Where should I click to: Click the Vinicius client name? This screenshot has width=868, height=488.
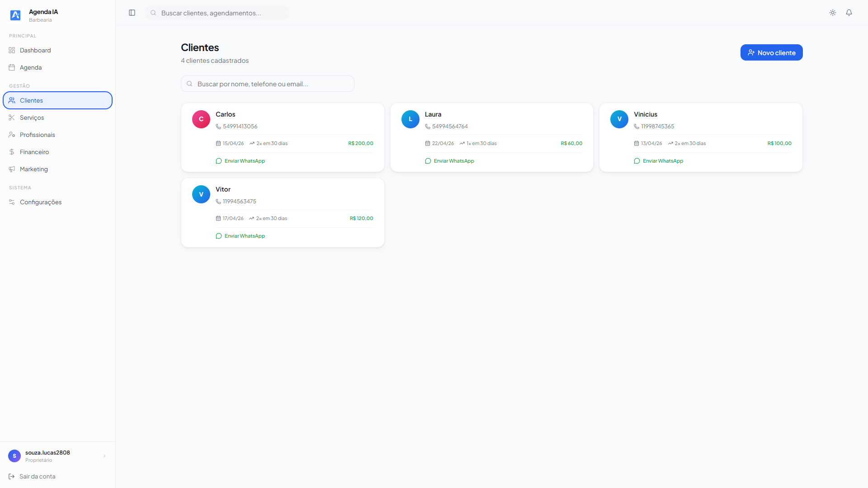tap(646, 114)
